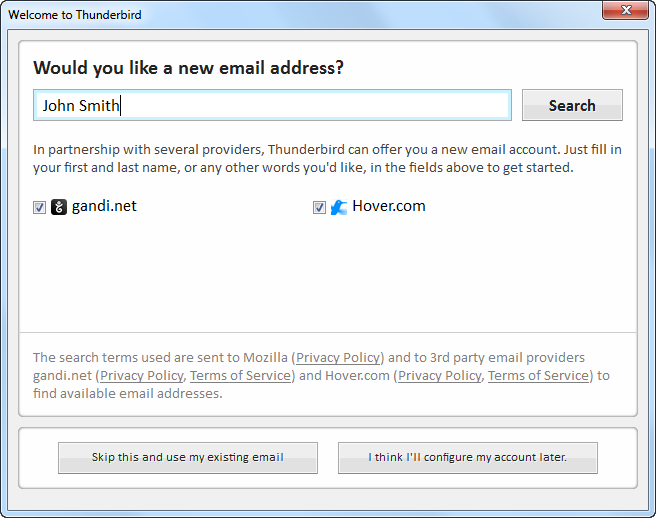The image size is (656, 518).
Task: Click the Search button
Action: pyautogui.click(x=572, y=105)
